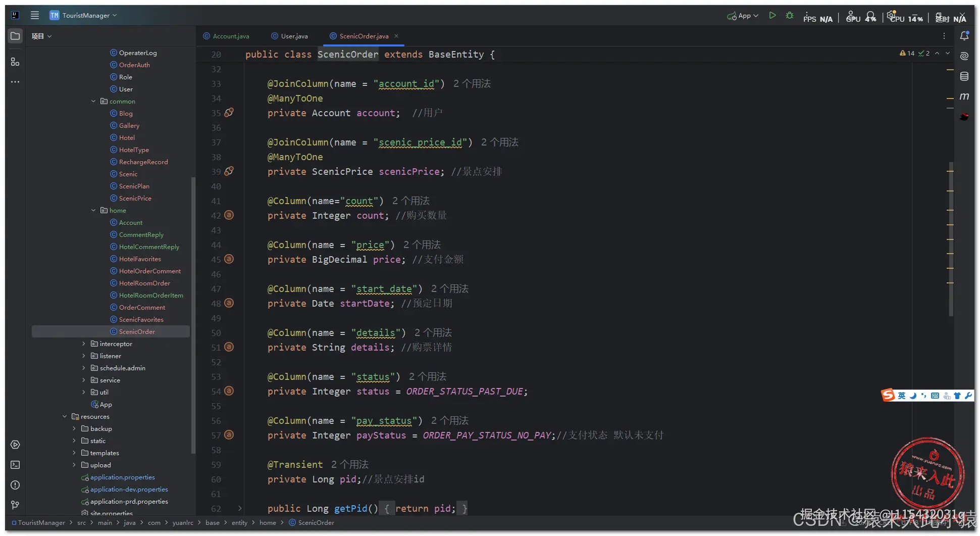
Task: Open the Terminal tool window
Action: (15, 465)
